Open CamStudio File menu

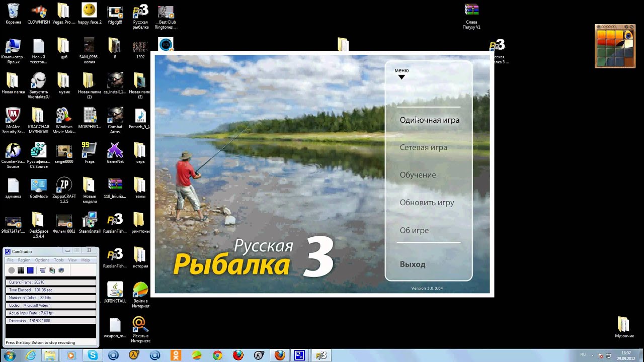click(x=10, y=260)
